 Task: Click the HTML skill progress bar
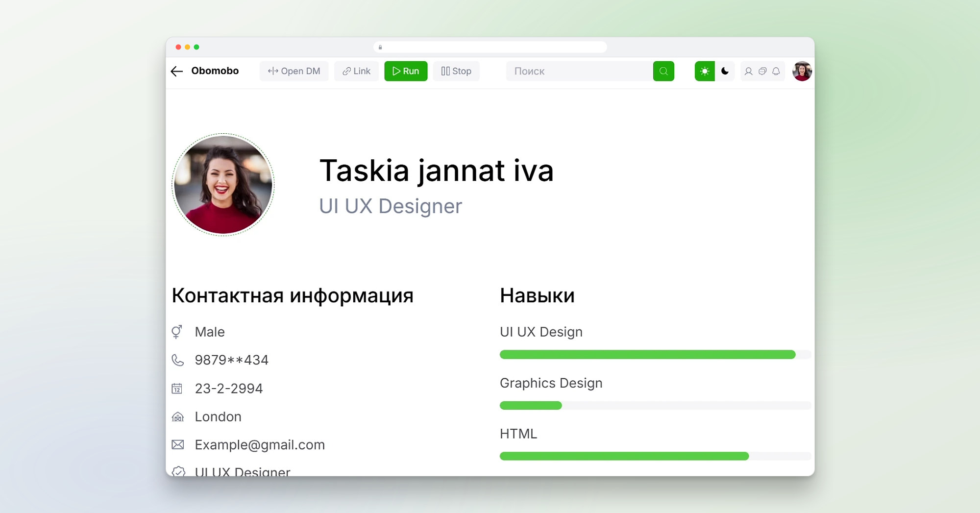(655, 457)
